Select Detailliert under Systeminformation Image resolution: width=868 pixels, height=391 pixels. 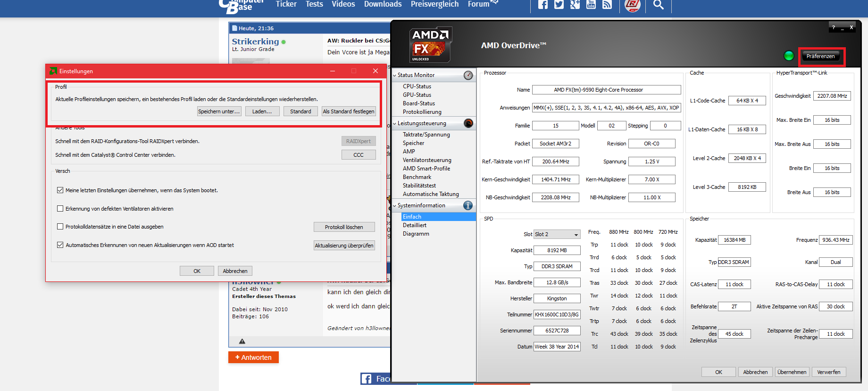(x=415, y=225)
